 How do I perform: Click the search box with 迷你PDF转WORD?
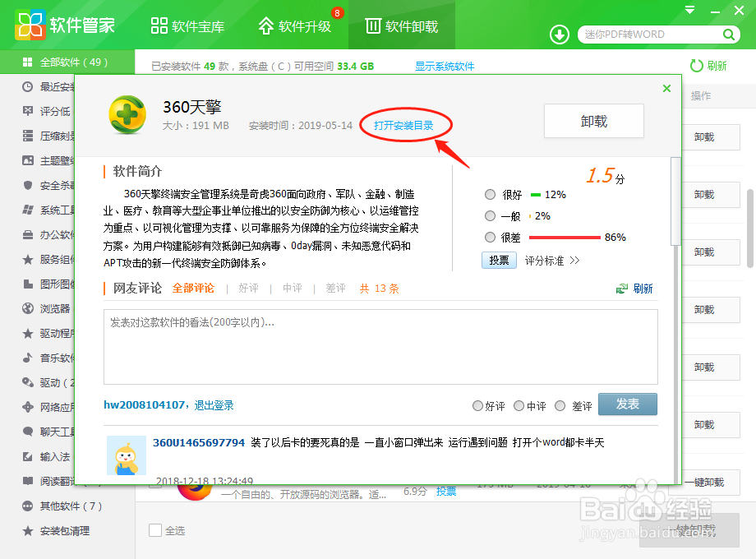pos(651,35)
